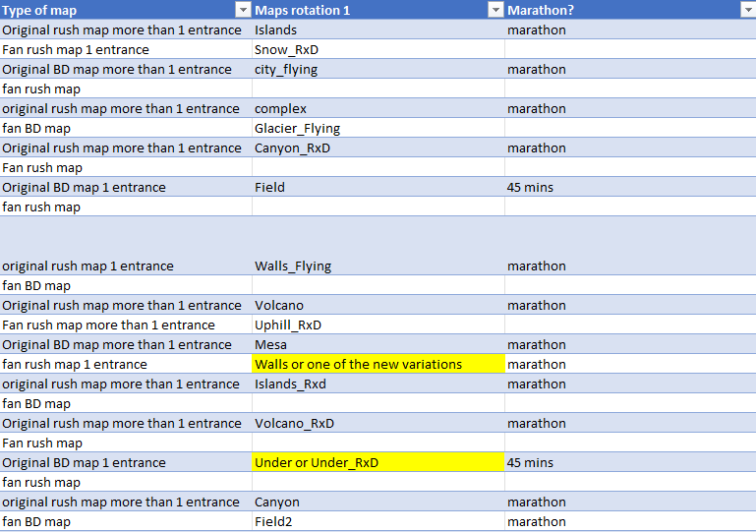Click the city_flying cell
The image size is (756, 532).
(378, 69)
